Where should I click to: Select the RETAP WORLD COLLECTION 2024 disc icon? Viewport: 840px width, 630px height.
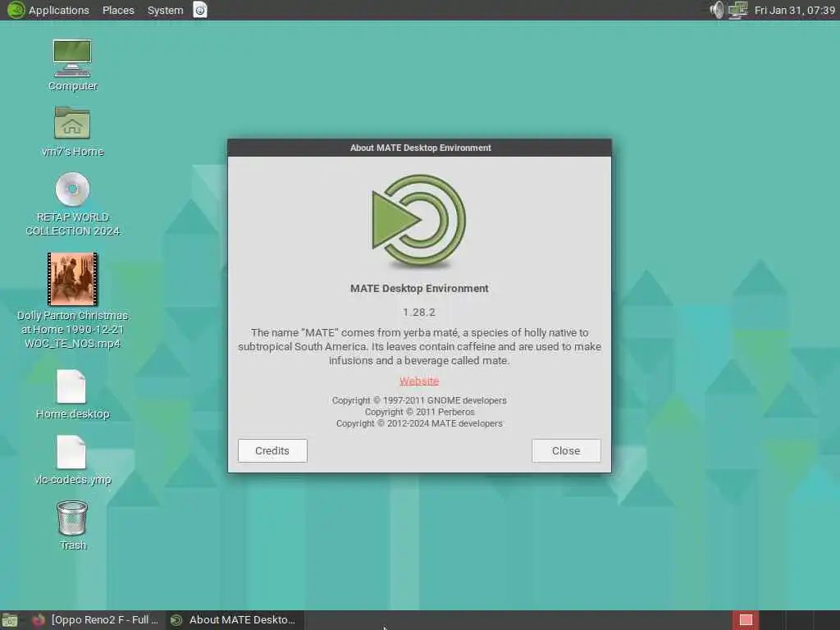coord(72,189)
